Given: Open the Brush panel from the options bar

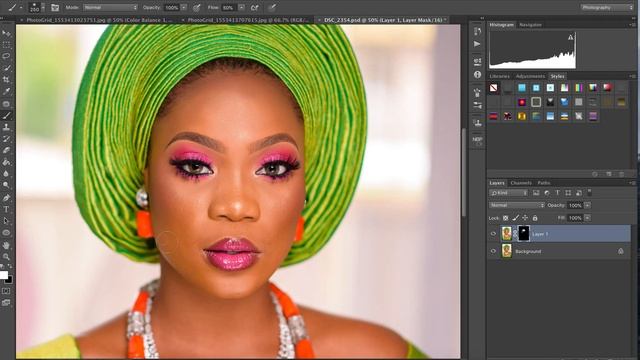Looking at the screenshot, I should [x=55, y=7].
